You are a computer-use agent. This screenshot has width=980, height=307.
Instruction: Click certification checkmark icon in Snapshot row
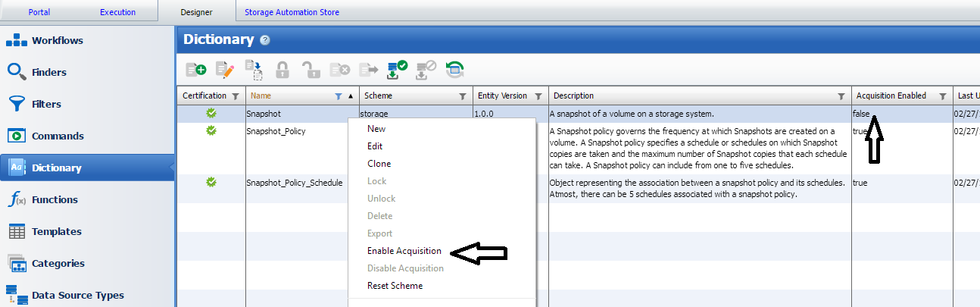tap(211, 113)
